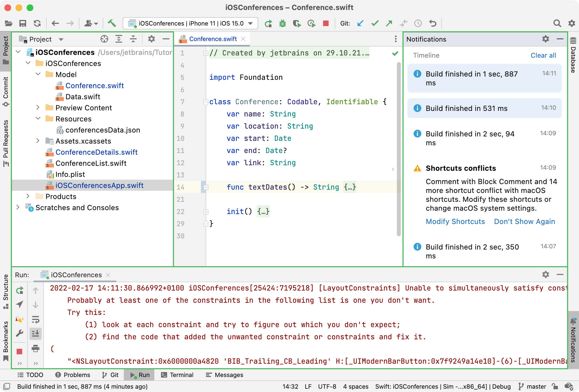Screen dimensions: 579x392
Task: Click Don't Show Again link
Action: (524, 222)
